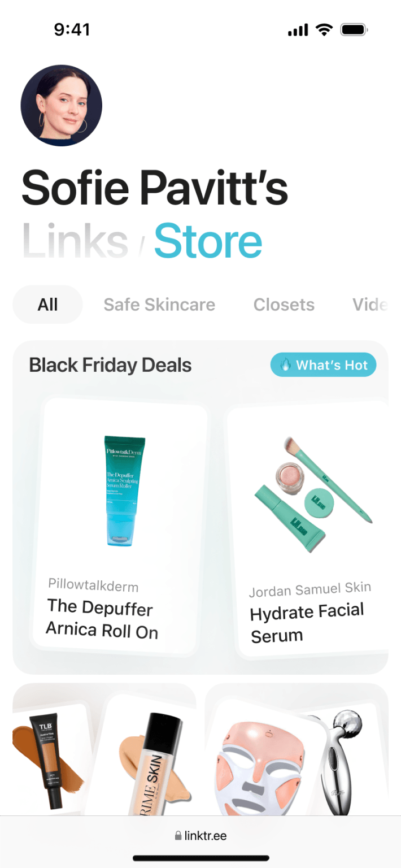Image resolution: width=401 pixels, height=868 pixels.
Task: Open the Closets tab
Action: point(284,305)
